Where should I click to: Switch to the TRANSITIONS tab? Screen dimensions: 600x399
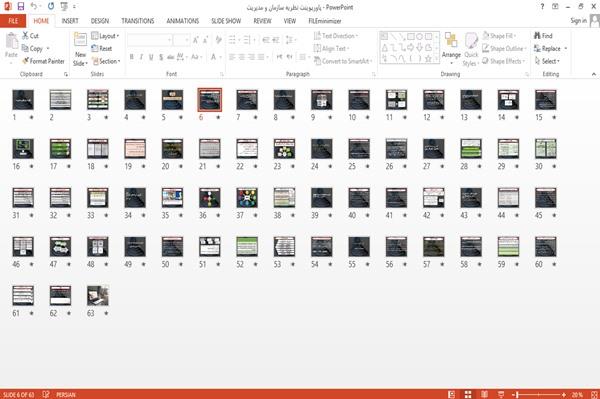(138, 21)
